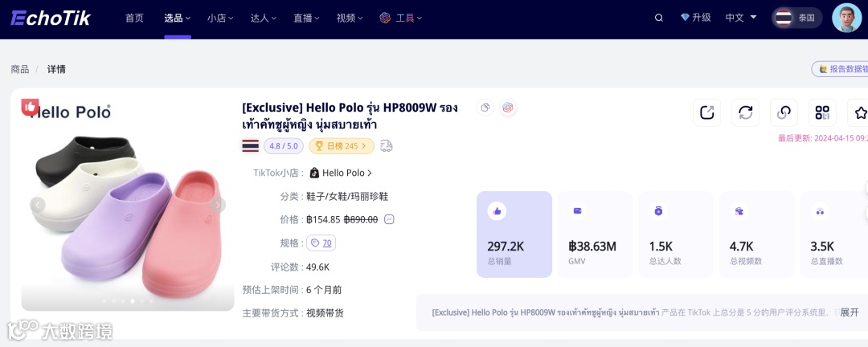
Task: Click the 4.8 / 5.0 rating badge
Action: pyautogui.click(x=284, y=146)
